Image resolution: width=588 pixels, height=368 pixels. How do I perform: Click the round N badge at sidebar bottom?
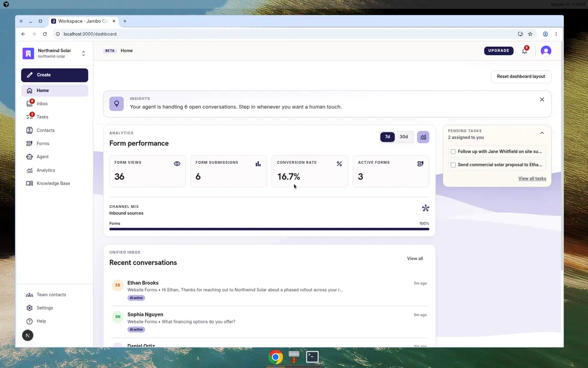click(28, 335)
